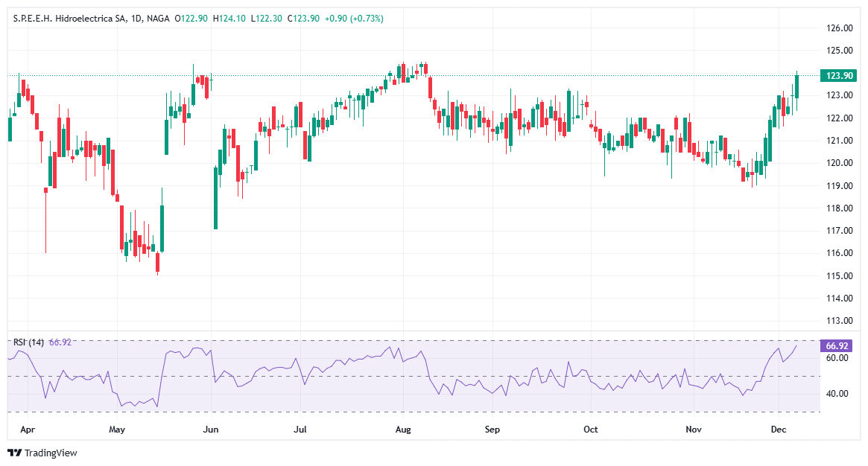Image resolution: width=868 pixels, height=466 pixels.
Task: Click the 123.00 price axis label
Action: (x=839, y=95)
